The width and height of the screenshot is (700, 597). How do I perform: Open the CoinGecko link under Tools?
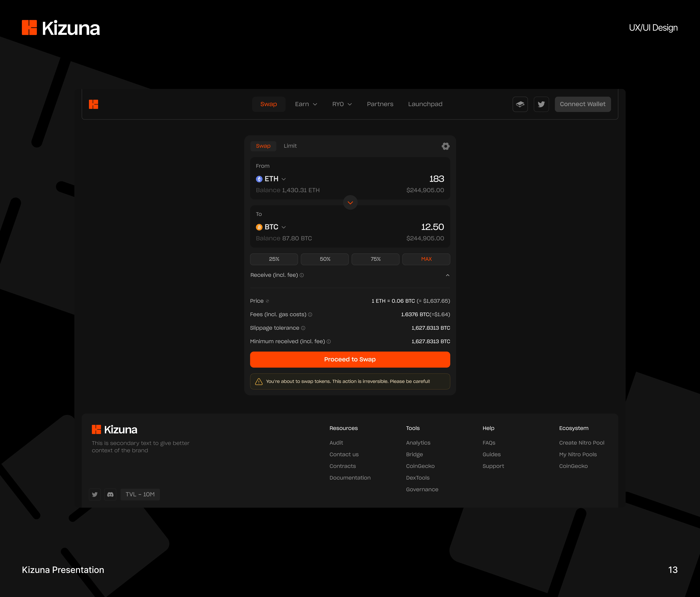pyautogui.click(x=420, y=466)
